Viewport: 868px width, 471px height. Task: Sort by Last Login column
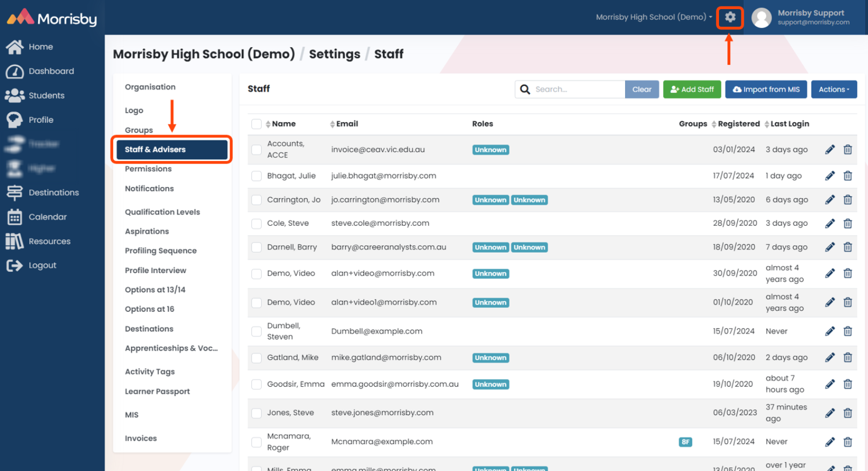tap(787, 124)
